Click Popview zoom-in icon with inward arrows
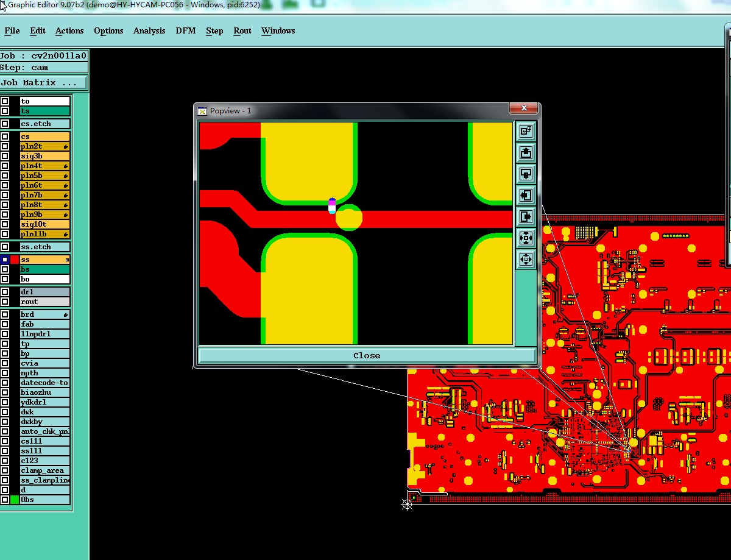The height and width of the screenshot is (560, 731). (526, 238)
